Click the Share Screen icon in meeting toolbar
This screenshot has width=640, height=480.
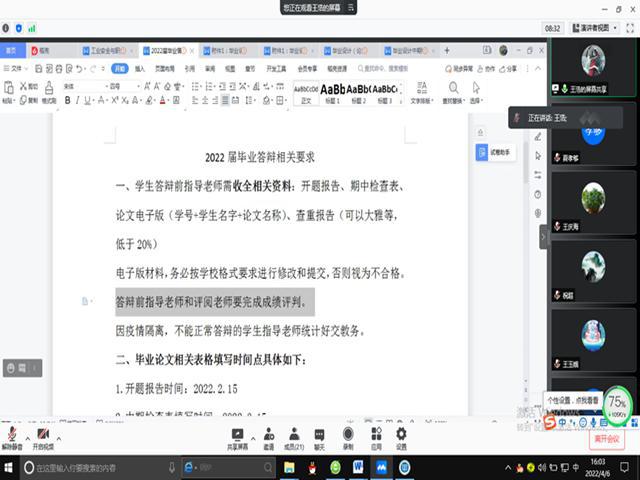click(238, 438)
